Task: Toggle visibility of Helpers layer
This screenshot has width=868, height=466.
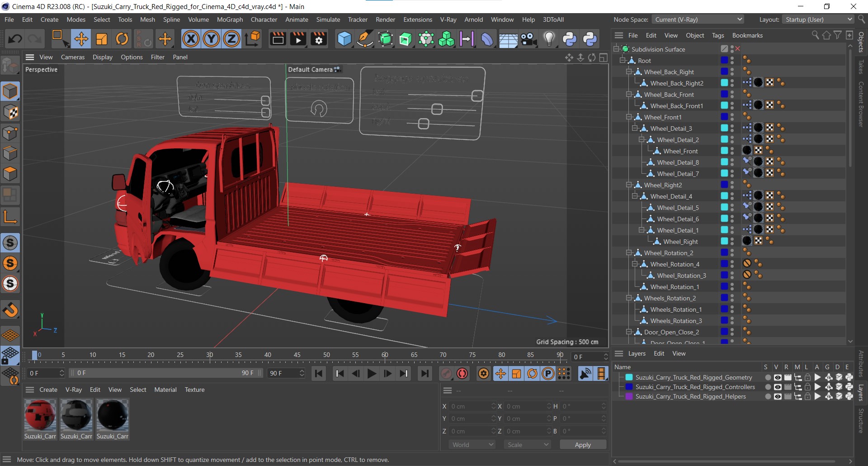Action: click(778, 396)
